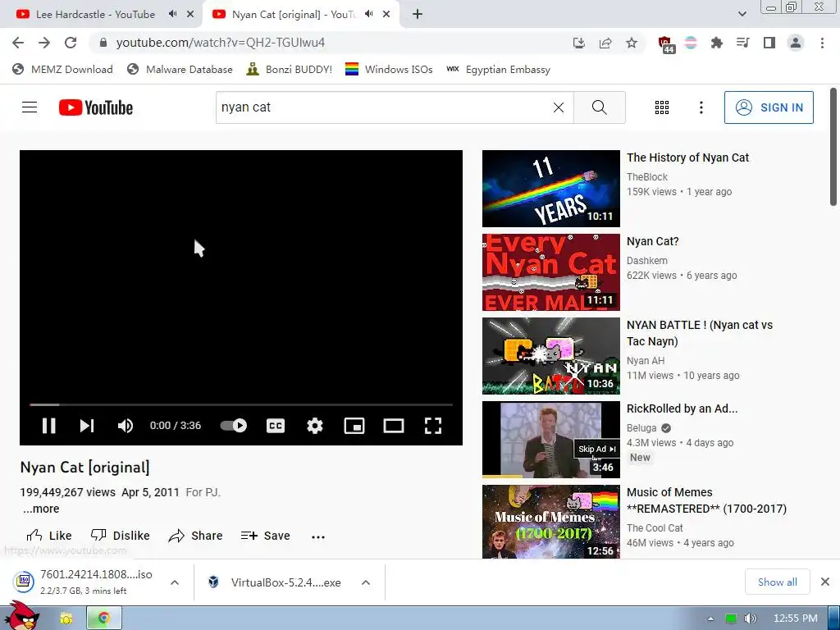
Task: Mute the video player volume
Action: (x=126, y=426)
